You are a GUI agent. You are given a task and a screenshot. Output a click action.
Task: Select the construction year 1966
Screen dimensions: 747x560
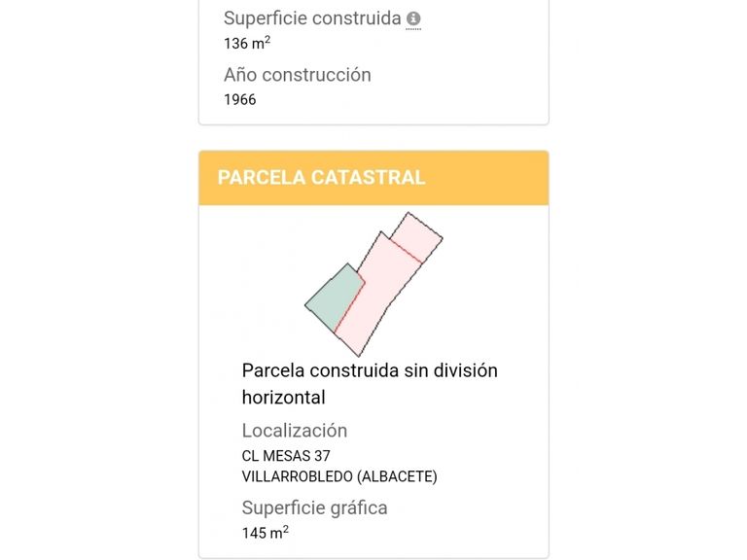[x=240, y=99]
